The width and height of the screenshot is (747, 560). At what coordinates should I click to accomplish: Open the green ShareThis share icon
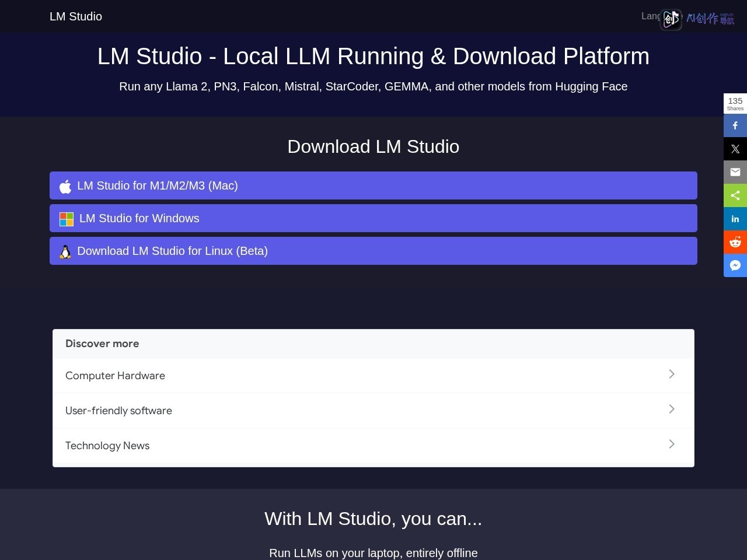735,195
